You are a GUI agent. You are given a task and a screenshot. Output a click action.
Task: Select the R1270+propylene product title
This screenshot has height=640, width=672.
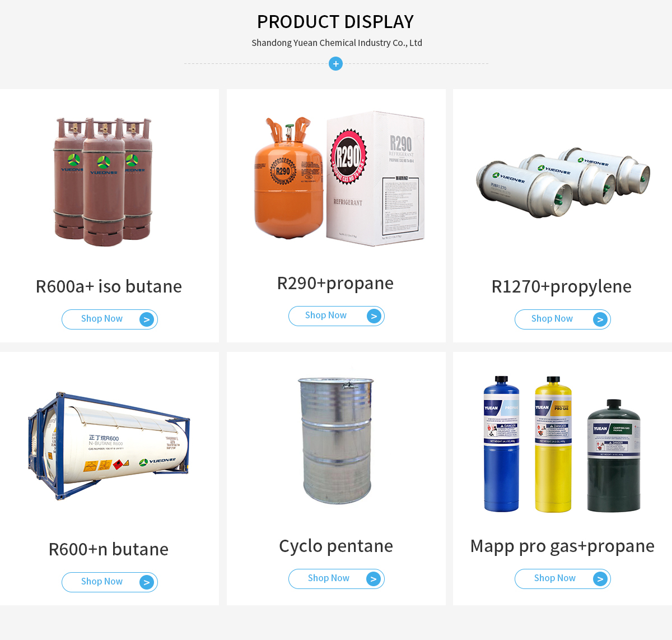click(x=562, y=286)
